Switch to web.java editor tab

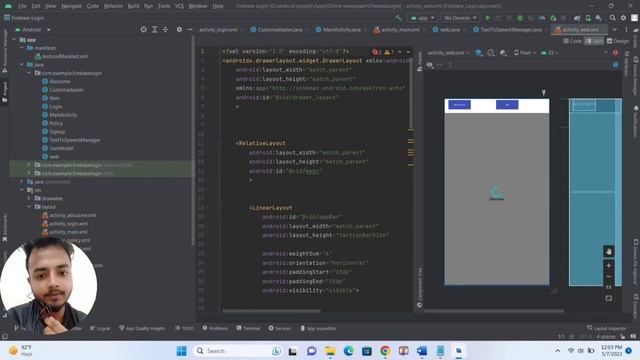(x=447, y=30)
